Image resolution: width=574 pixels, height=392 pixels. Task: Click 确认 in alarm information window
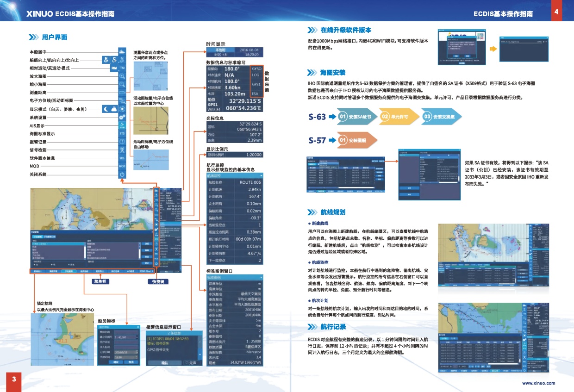click(x=164, y=363)
